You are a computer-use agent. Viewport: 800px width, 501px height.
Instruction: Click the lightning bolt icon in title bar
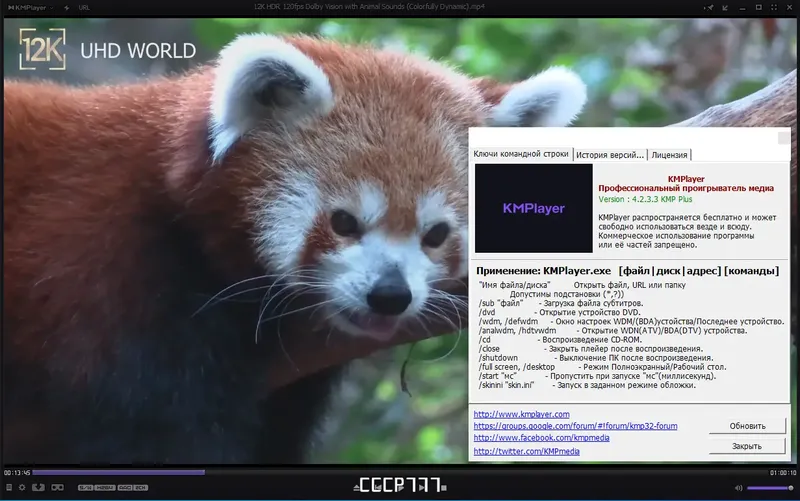pos(67,8)
